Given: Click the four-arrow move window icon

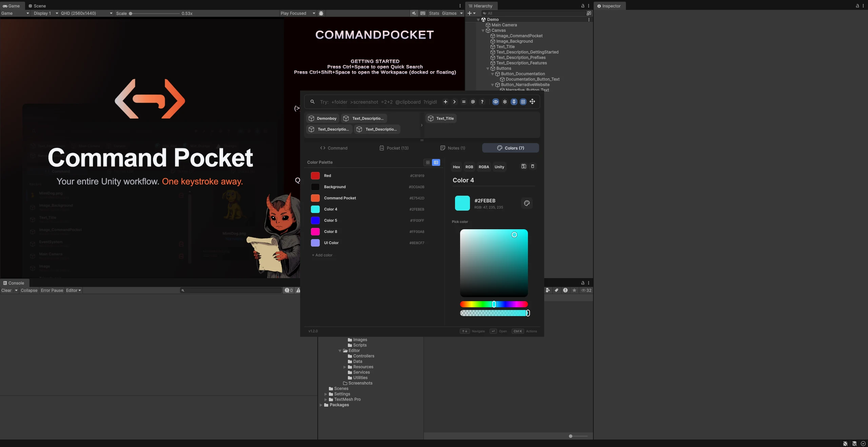Looking at the screenshot, I should coord(532,102).
